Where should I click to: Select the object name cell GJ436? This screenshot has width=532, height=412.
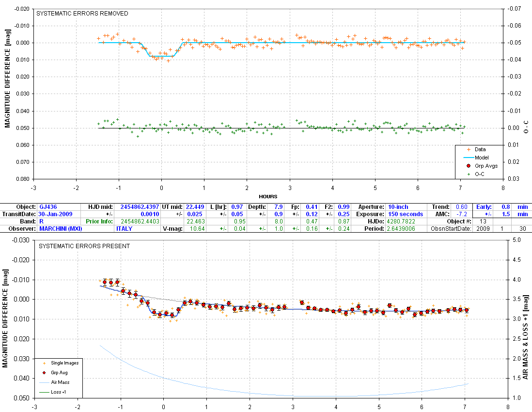(48, 206)
